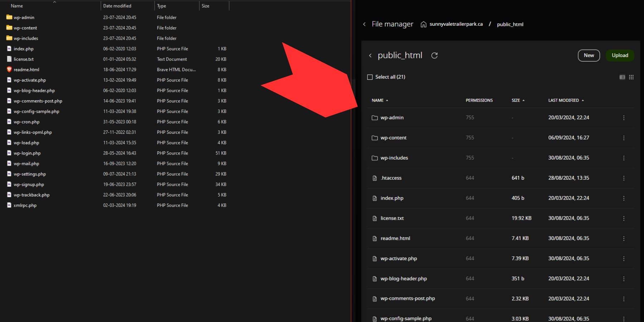Refresh the public_html folder listing

click(434, 55)
